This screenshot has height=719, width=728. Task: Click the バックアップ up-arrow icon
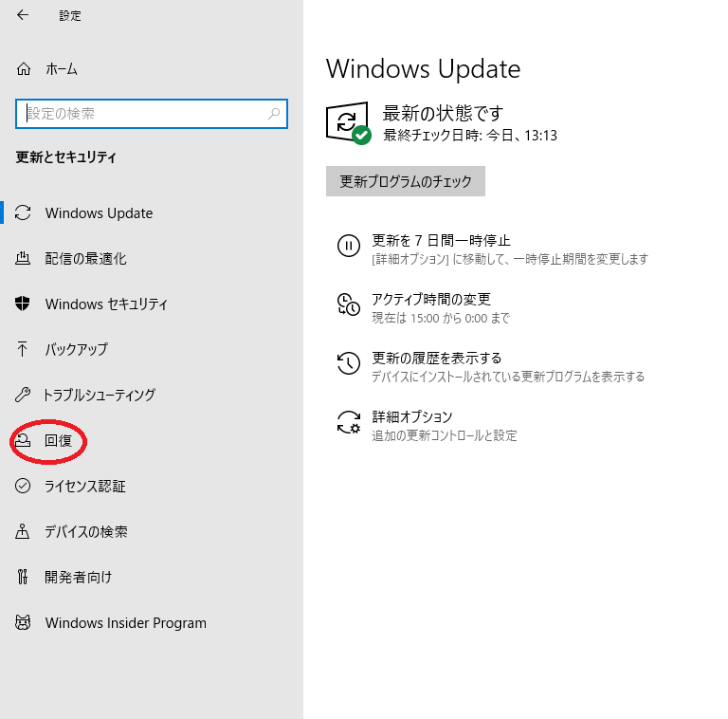coord(22,349)
